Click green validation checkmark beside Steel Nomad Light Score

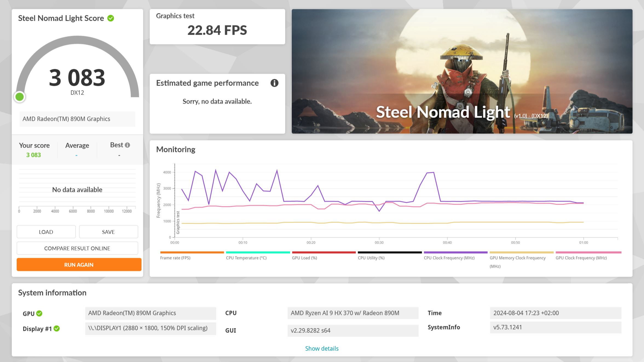(x=111, y=18)
